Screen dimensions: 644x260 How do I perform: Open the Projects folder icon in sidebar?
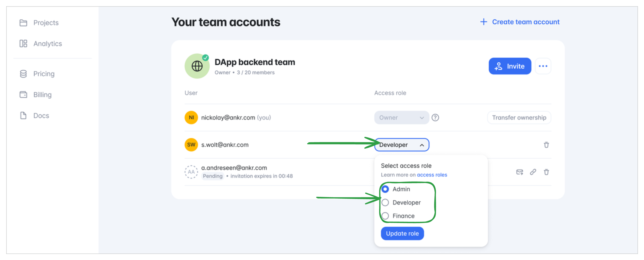23,23
